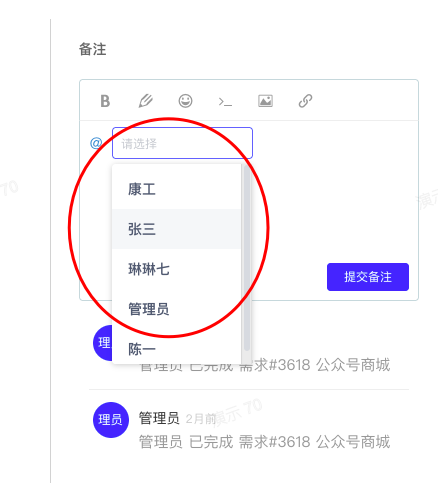The height and width of the screenshot is (483, 438).
Task: Insert a code block via terminal icon
Action: tap(225, 102)
